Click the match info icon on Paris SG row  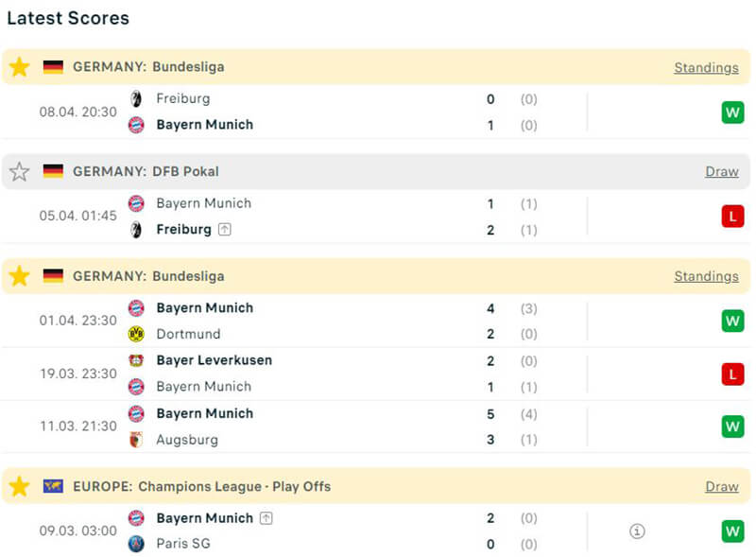pyautogui.click(x=637, y=531)
